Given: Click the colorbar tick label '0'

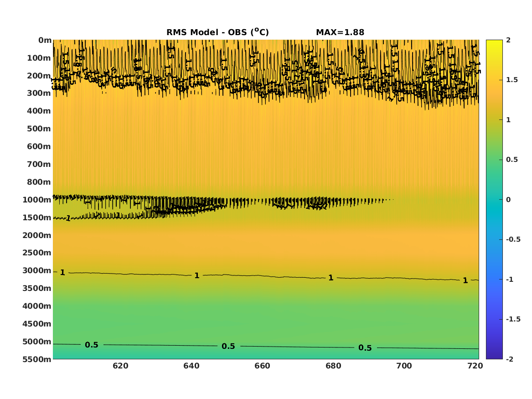Looking at the screenshot, I should tap(508, 200).
